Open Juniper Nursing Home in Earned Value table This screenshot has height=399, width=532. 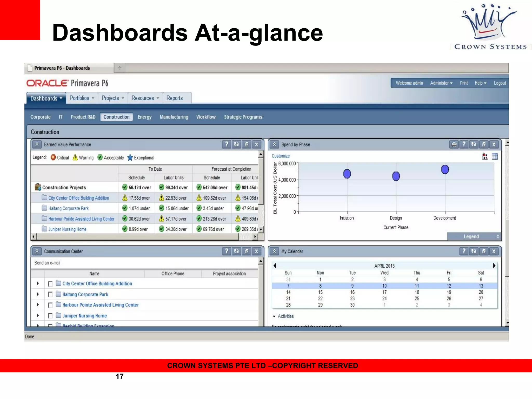point(67,229)
